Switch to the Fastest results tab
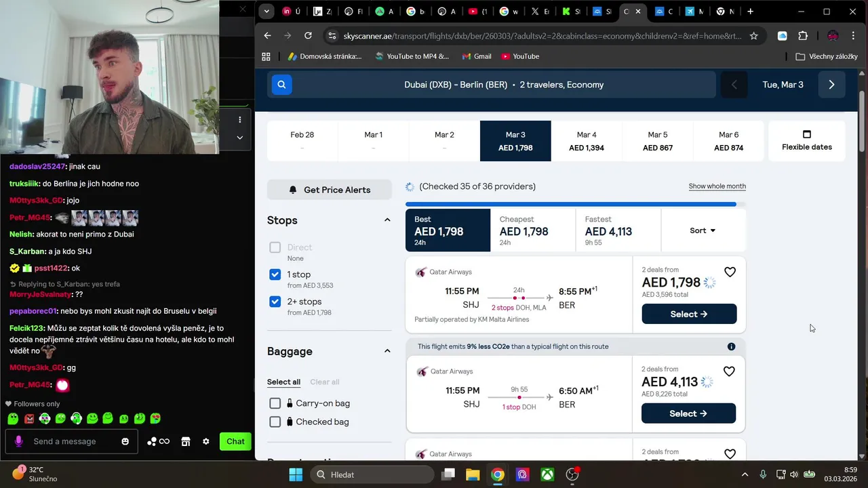This screenshot has width=868, height=488. tap(618, 230)
